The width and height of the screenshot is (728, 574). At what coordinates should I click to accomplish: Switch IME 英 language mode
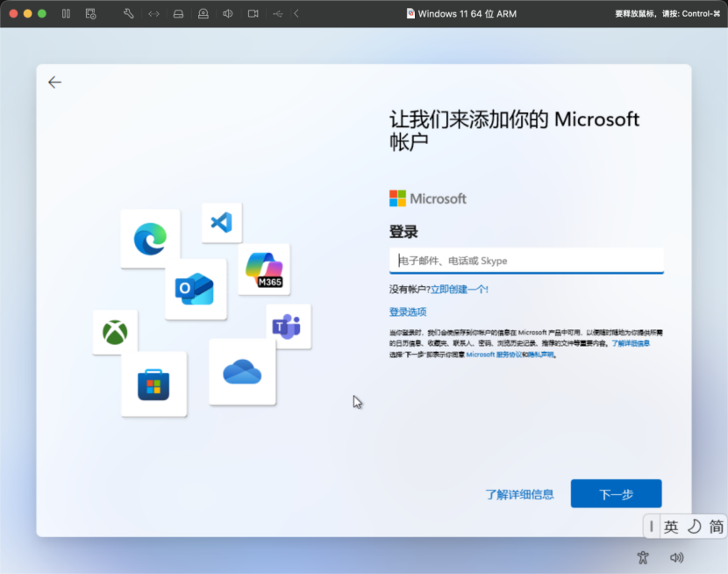[670, 527]
